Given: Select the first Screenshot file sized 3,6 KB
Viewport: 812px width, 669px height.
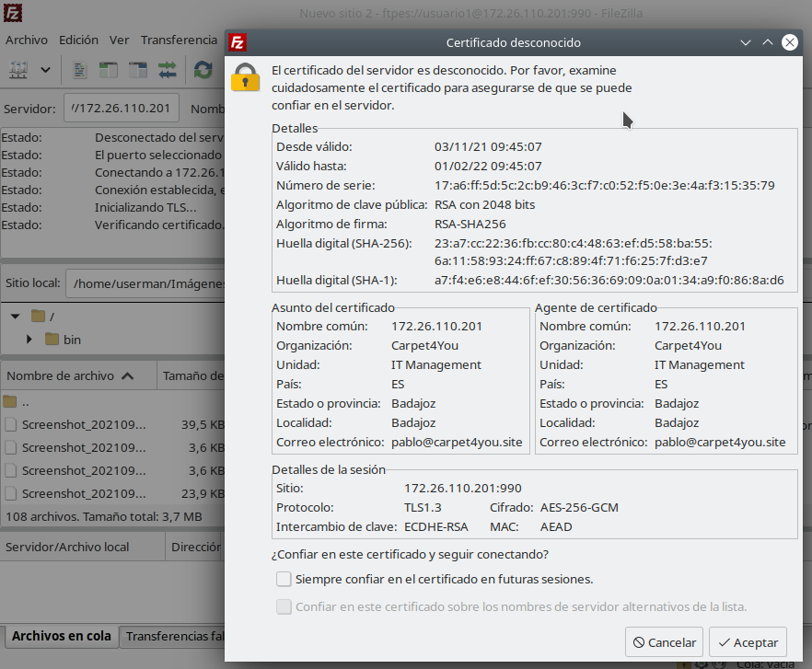Looking at the screenshot, I should click(x=114, y=447).
